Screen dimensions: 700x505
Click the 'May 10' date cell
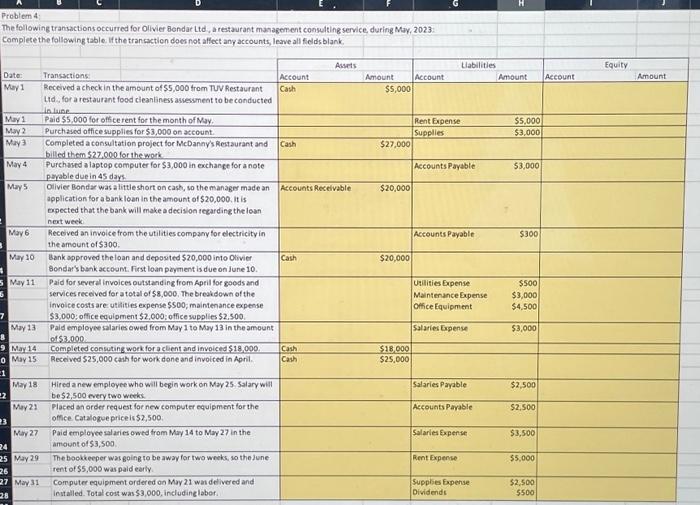point(21,258)
